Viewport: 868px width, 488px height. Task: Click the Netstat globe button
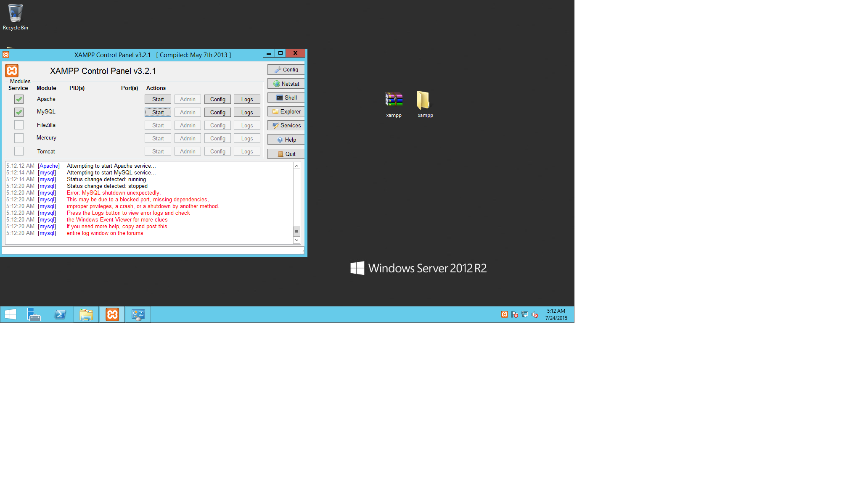coord(286,84)
